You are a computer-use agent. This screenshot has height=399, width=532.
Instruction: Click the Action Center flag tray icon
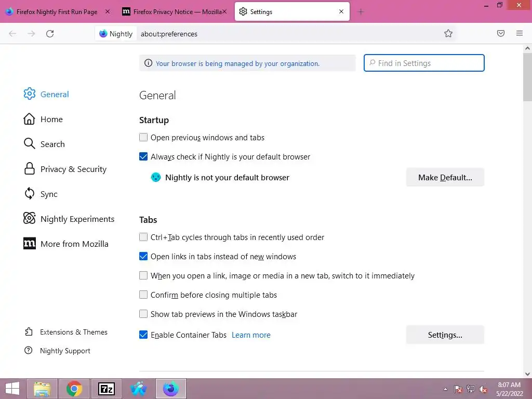[458, 389]
